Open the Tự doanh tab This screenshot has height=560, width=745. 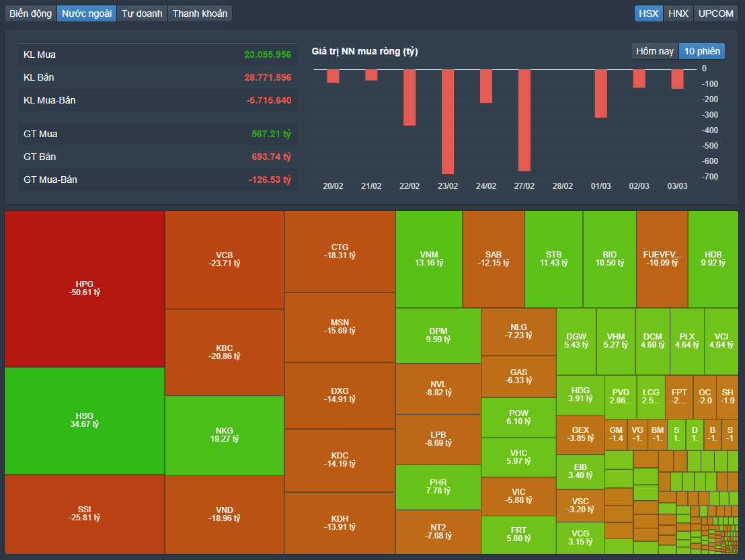pos(142,13)
